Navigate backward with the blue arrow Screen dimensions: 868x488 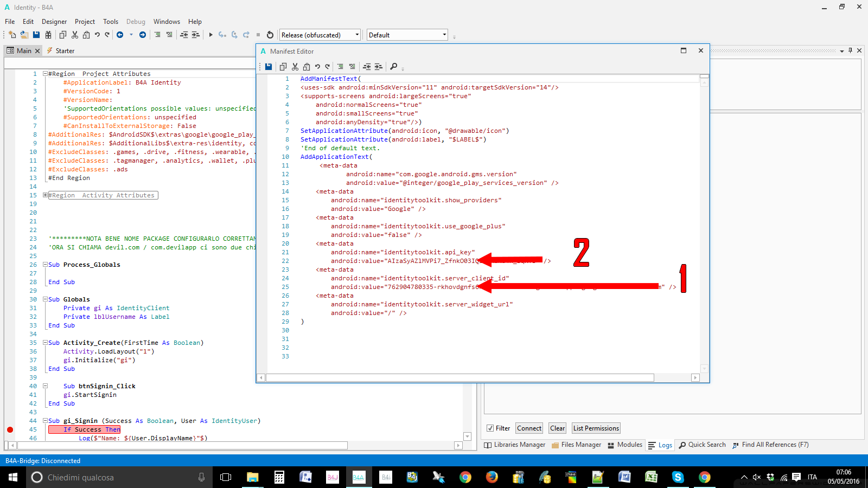120,35
